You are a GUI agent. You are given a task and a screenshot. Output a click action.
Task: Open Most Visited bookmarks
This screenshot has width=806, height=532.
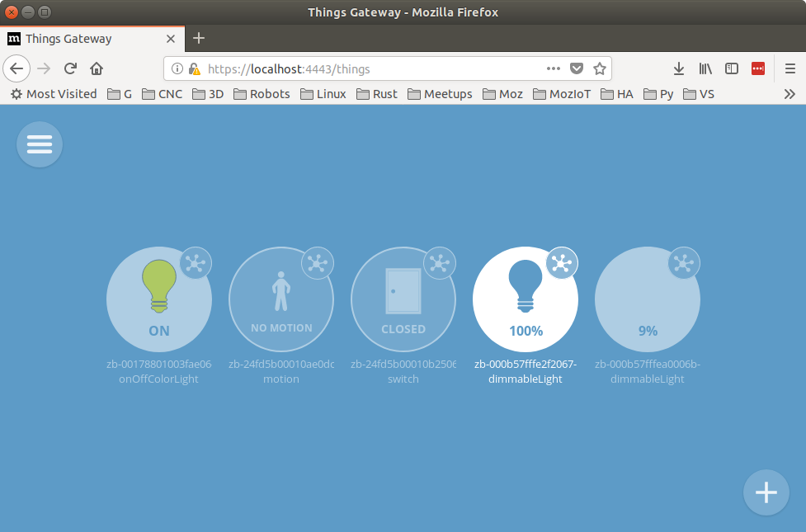(x=54, y=94)
